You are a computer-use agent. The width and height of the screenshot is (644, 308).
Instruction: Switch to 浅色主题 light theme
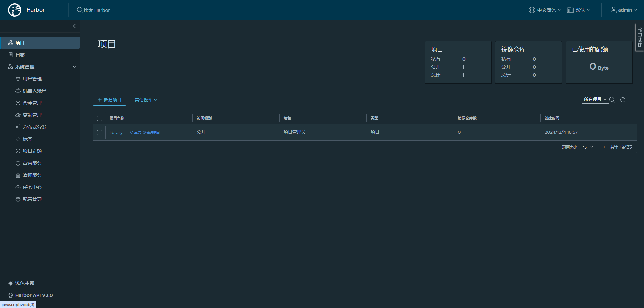tap(24, 283)
